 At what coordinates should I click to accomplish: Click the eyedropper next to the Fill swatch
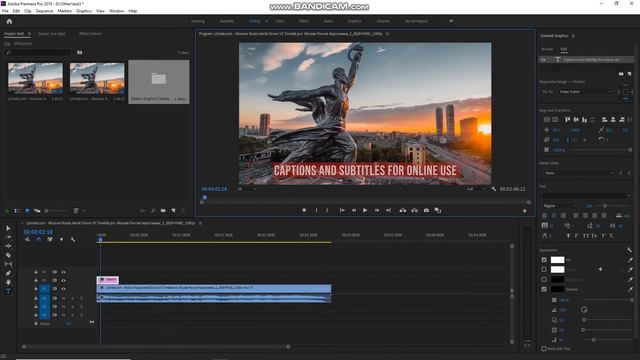630,260
